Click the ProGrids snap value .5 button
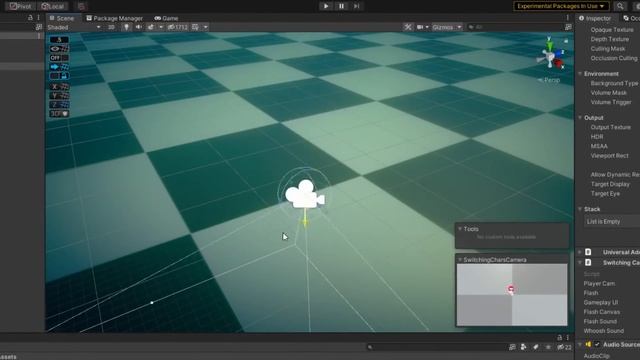 tap(59, 40)
